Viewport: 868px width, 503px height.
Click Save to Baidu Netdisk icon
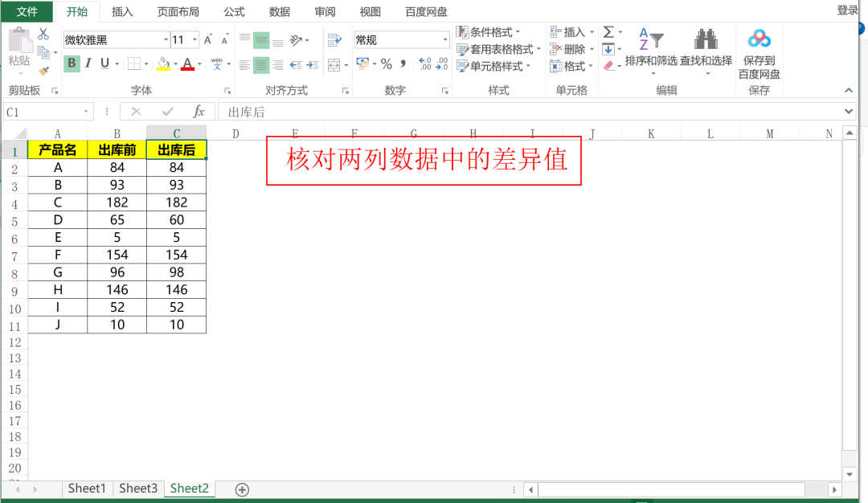click(759, 39)
